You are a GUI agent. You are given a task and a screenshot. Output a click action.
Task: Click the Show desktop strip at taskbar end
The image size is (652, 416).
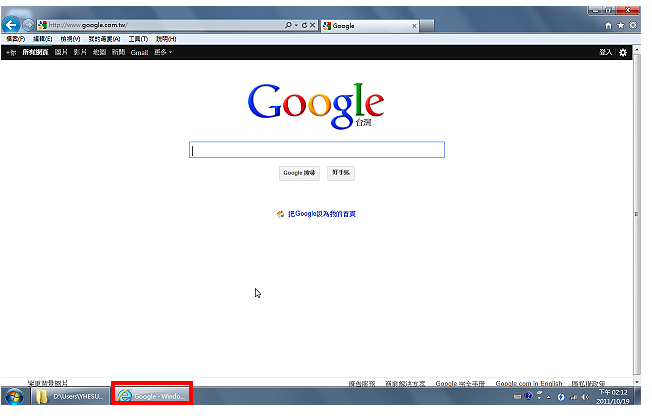[637, 396]
